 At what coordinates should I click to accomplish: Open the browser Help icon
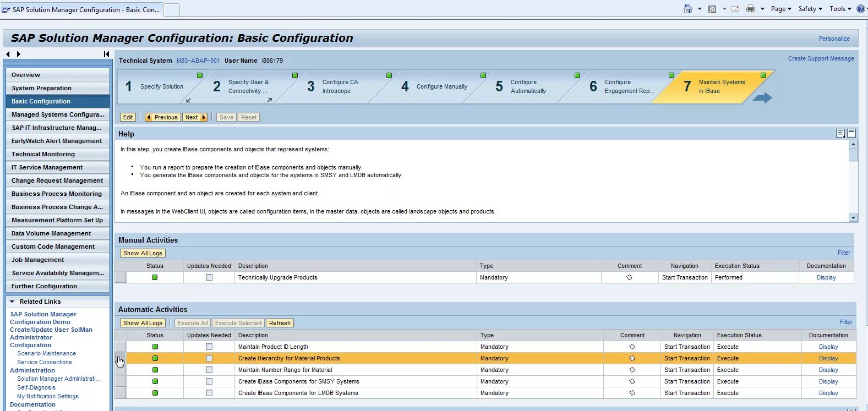click(861, 9)
